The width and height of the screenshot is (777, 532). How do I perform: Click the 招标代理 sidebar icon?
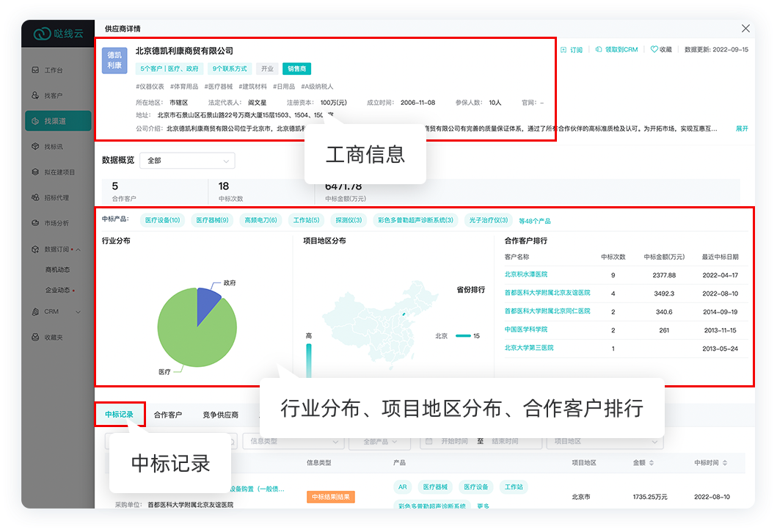click(x=35, y=197)
